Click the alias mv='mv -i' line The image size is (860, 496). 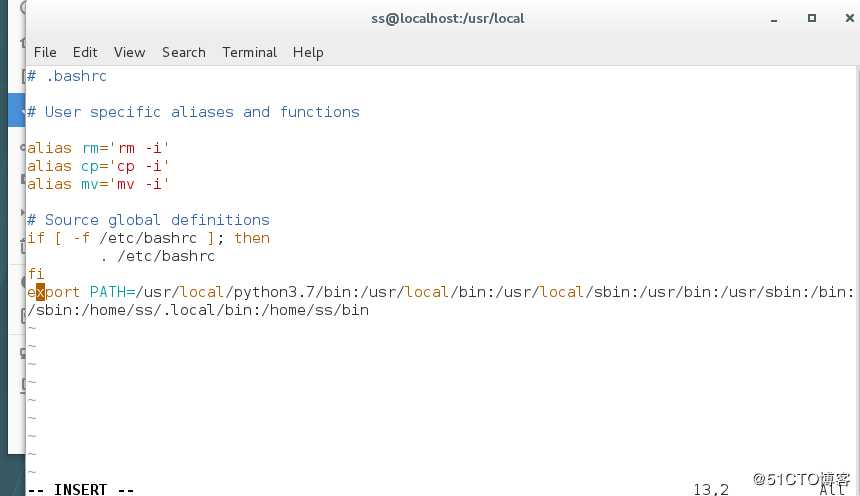98,184
